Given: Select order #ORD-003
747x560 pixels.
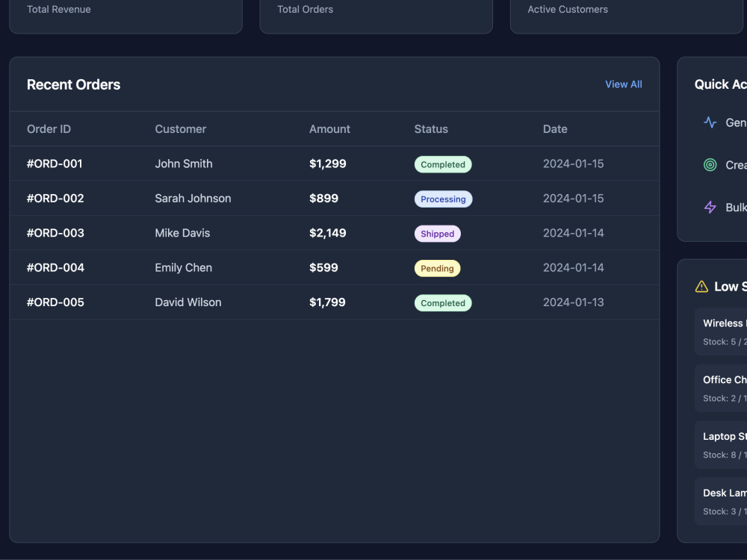Looking at the screenshot, I should pyautogui.click(x=55, y=233).
